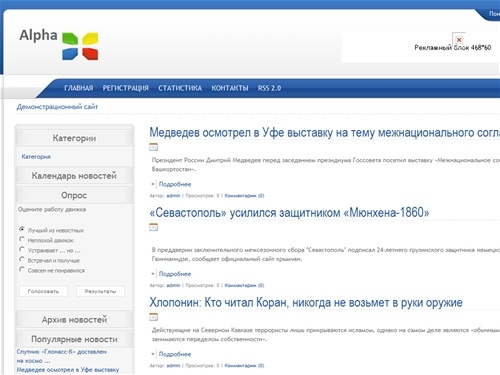The height and width of the screenshot is (375, 500).
Task: Open РЕГИСТРАЦИЯ menu item
Action: pos(126,88)
